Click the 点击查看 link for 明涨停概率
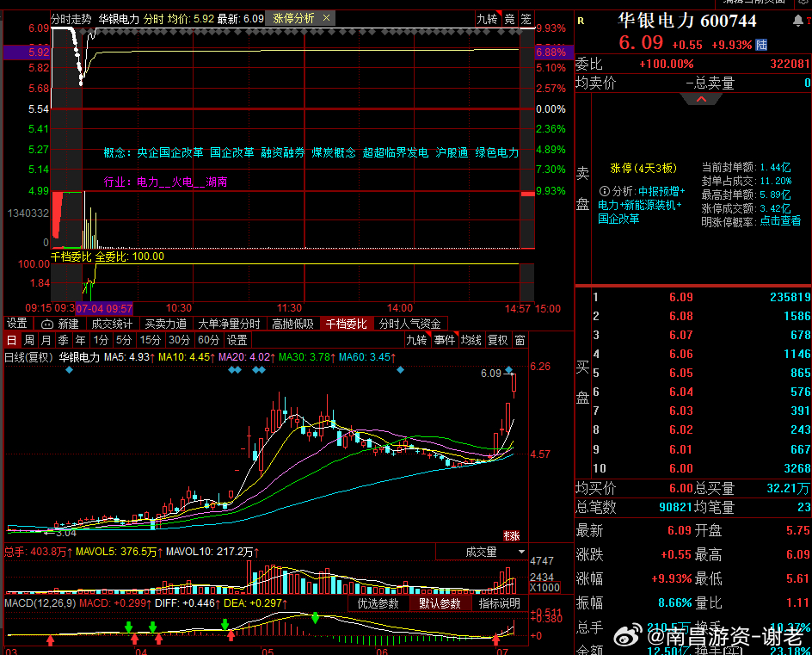 (780, 221)
